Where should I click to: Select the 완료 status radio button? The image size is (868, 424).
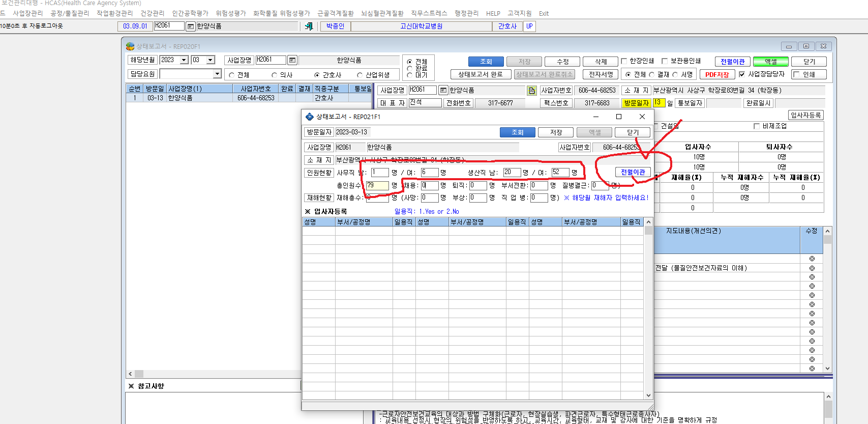click(x=409, y=68)
